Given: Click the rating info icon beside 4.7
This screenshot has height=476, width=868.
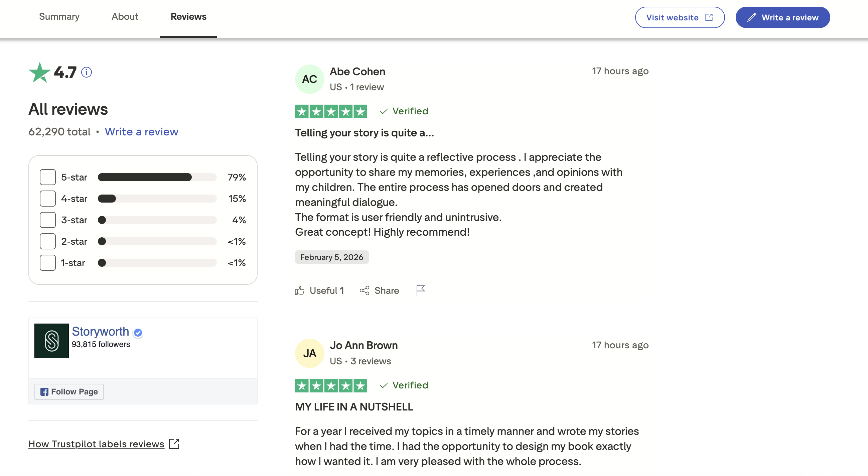Looking at the screenshot, I should point(87,72).
